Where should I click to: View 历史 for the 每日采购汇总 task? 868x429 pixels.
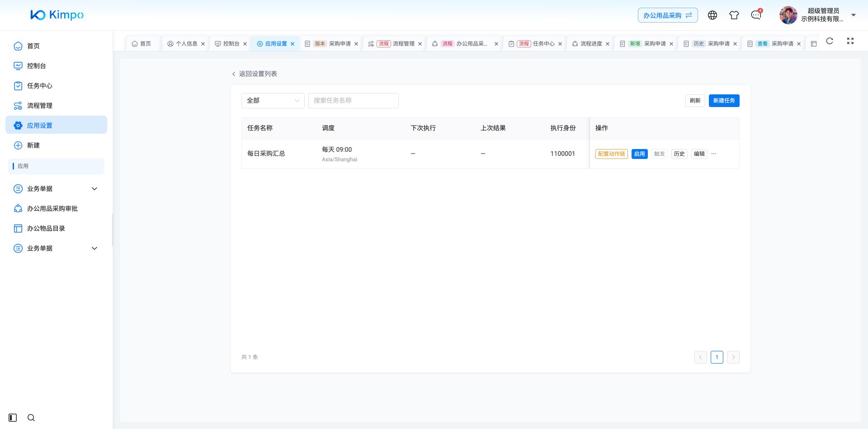(679, 154)
